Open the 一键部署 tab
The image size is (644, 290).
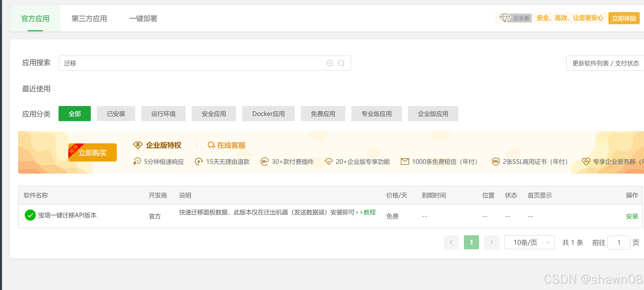pyautogui.click(x=143, y=18)
